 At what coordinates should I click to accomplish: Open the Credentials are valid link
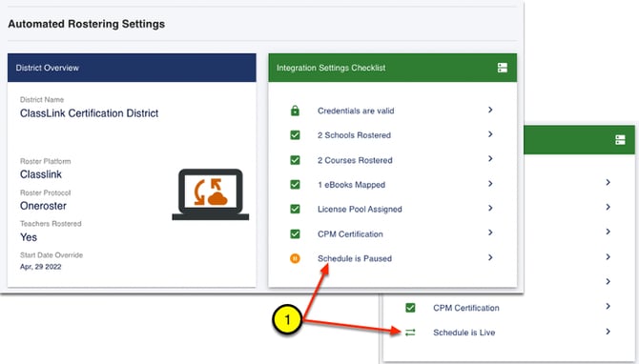[356, 111]
